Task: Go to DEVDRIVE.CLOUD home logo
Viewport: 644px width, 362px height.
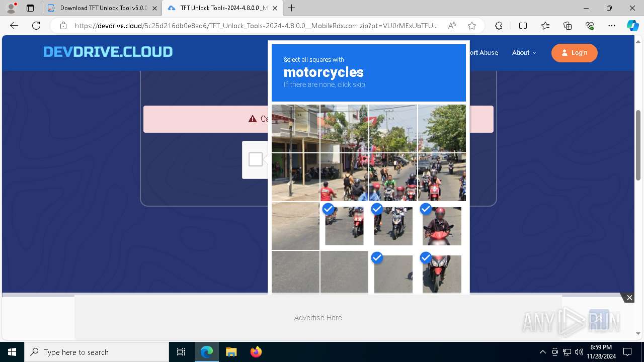Action: 108,52
